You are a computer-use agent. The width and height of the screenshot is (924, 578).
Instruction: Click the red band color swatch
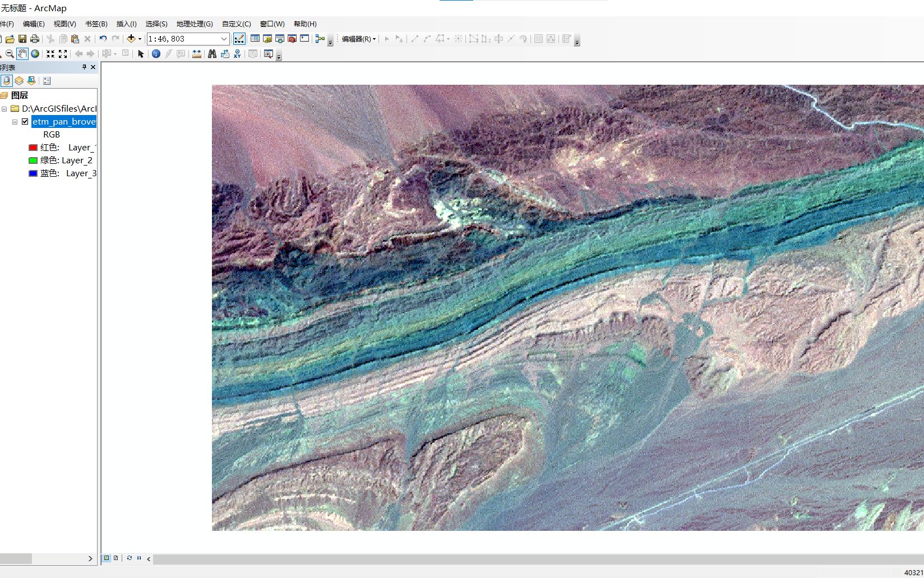tap(33, 148)
